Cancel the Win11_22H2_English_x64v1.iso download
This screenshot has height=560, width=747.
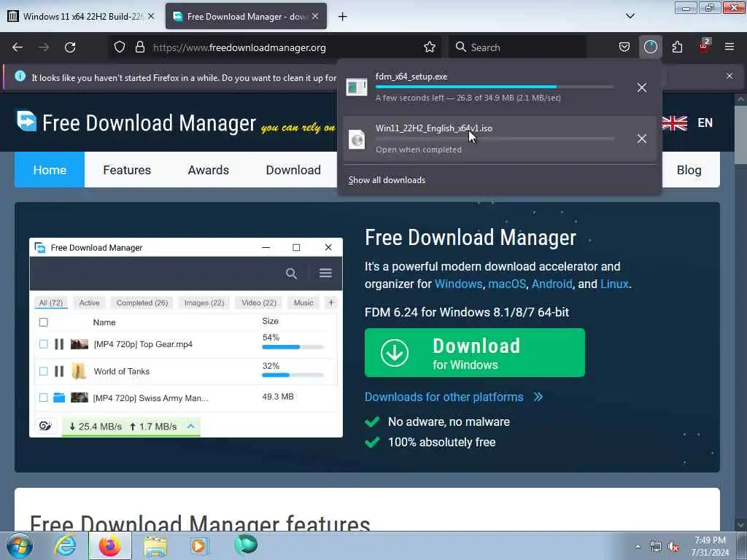(642, 139)
